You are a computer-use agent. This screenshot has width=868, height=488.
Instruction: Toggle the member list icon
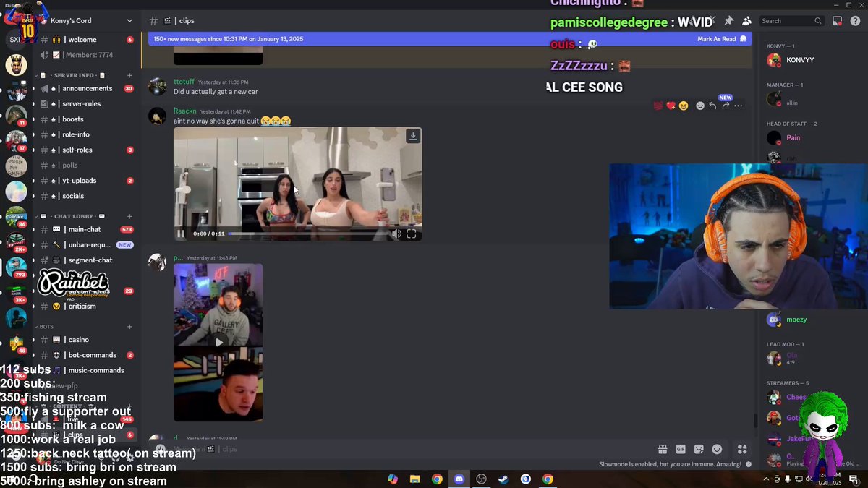(x=746, y=21)
